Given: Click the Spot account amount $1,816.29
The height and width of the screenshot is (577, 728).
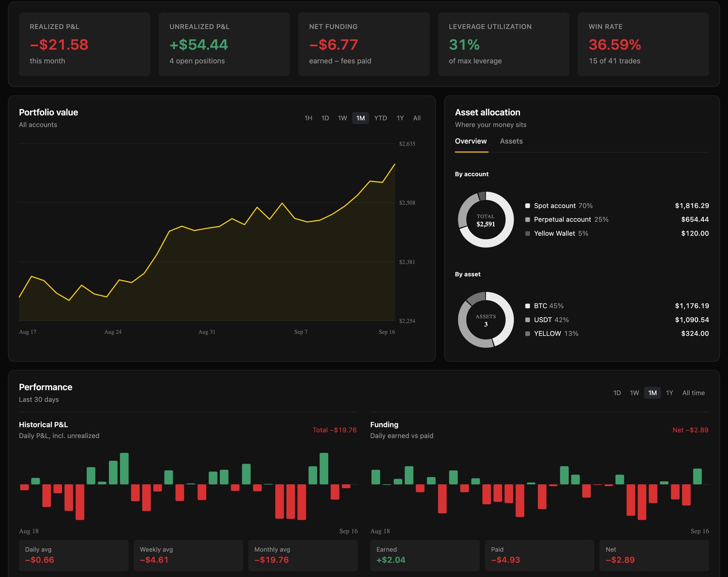Looking at the screenshot, I should (692, 206).
